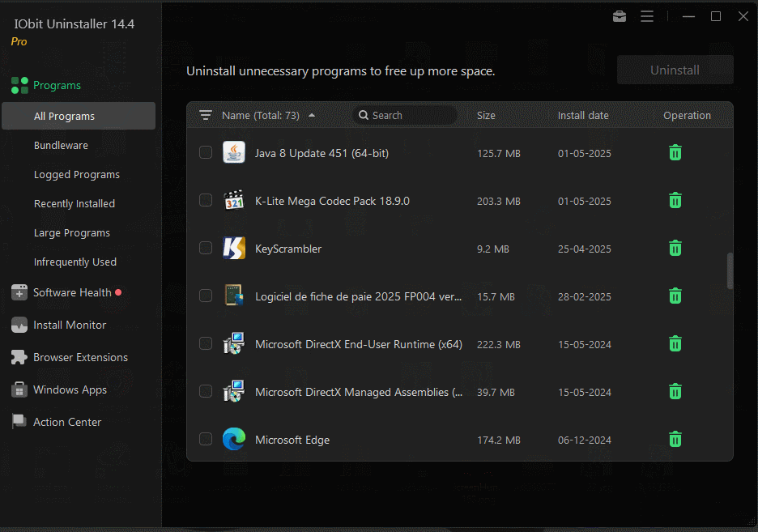Click the DirectX Managed Assemblies icon

point(234,391)
